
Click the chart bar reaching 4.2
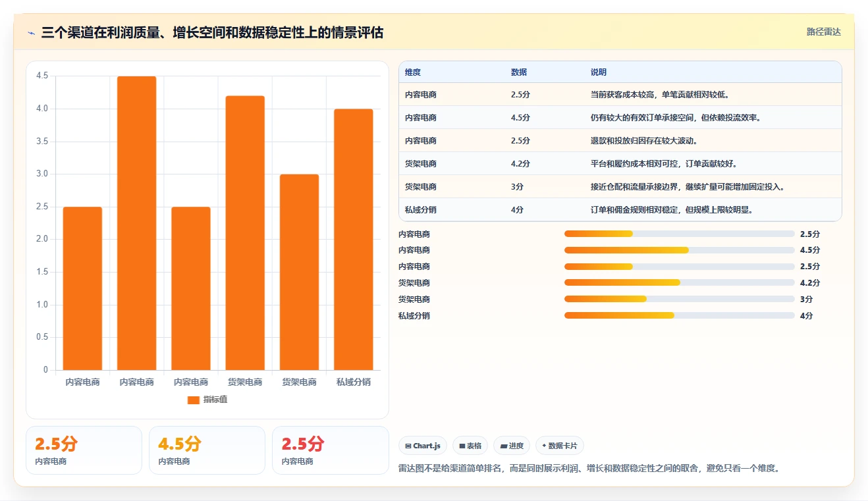click(x=245, y=233)
